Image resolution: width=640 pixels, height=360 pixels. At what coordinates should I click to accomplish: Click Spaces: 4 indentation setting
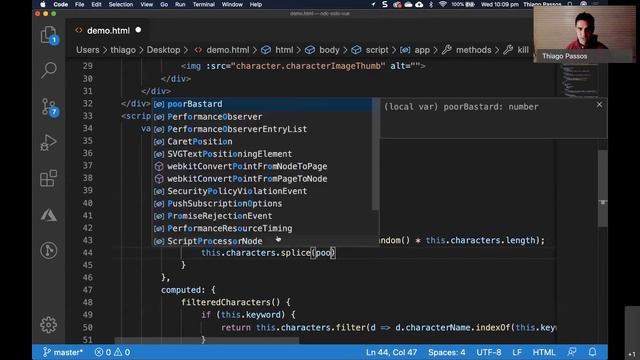(447, 352)
